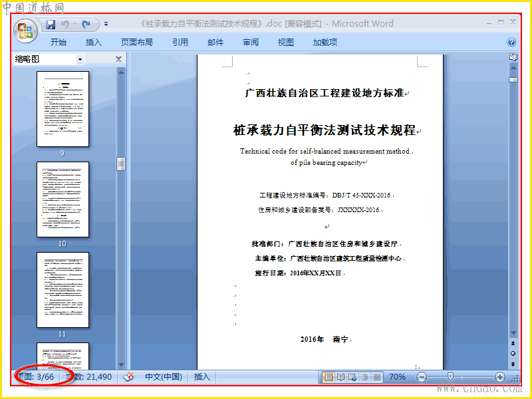Screen dimensions: 532x399
Task: Open the 页面布局 ribbon tab
Action: point(137,42)
